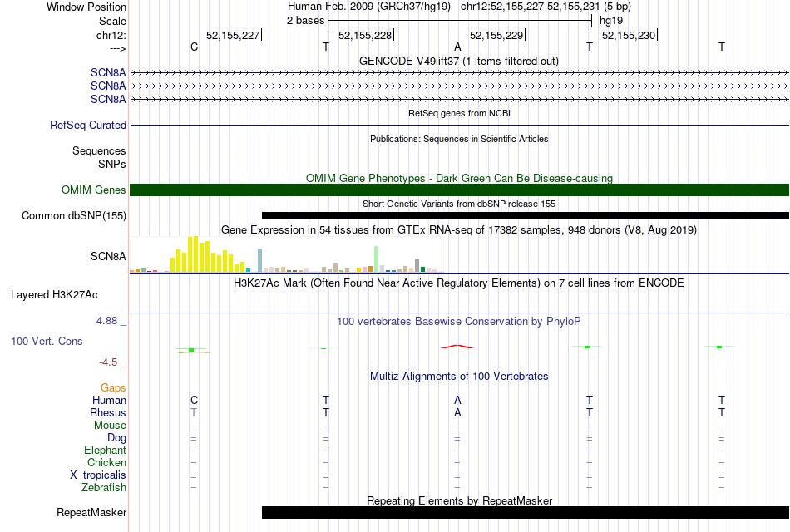Open the RefSeq genes from NCBI title
This screenshot has height=532, width=790.
[460, 113]
